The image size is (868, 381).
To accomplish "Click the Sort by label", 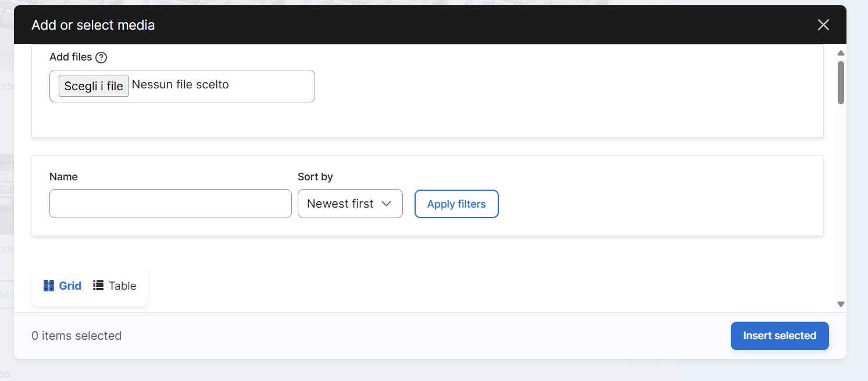I will (315, 177).
